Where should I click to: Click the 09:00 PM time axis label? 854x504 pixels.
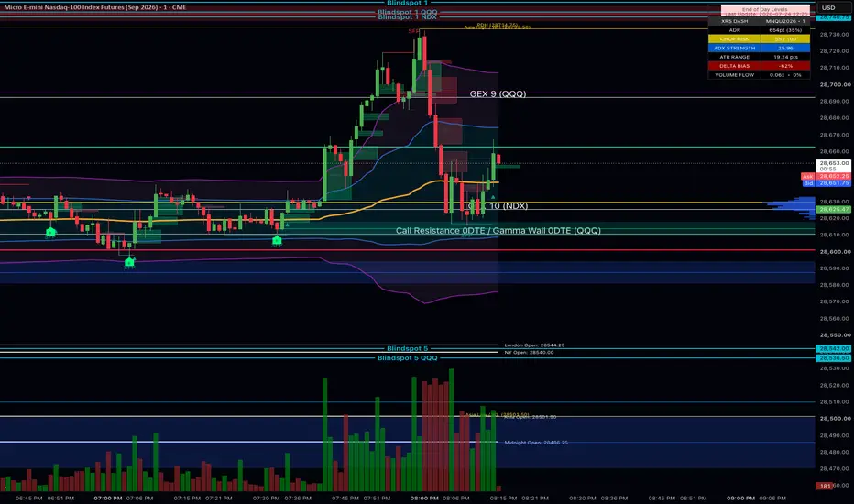point(740,498)
